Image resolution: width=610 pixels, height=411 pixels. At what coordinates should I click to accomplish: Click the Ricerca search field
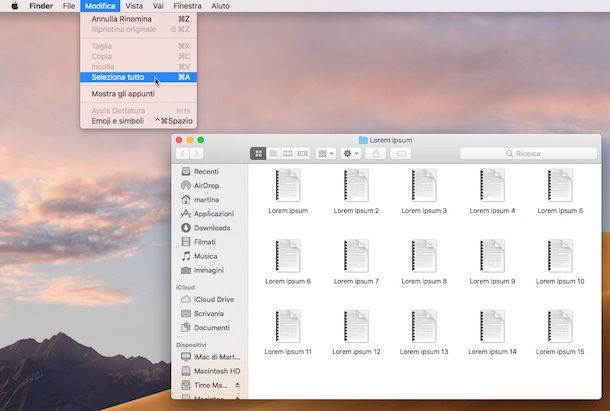528,154
